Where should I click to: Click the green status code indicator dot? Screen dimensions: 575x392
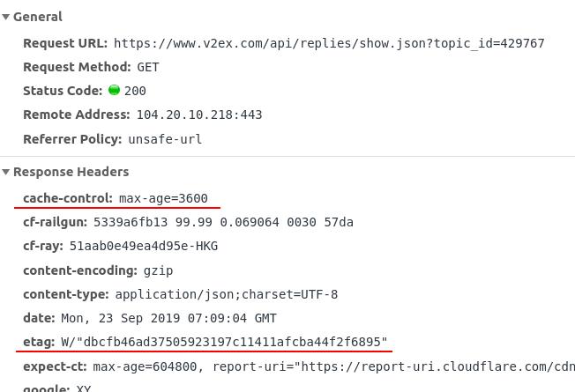[x=114, y=90]
